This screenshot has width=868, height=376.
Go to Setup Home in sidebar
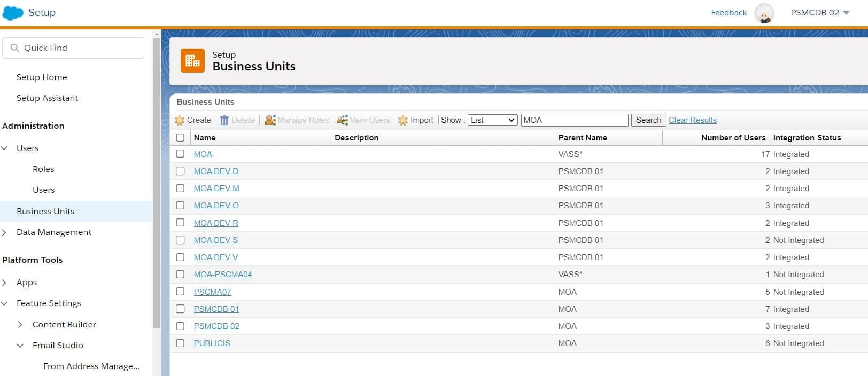click(x=42, y=77)
